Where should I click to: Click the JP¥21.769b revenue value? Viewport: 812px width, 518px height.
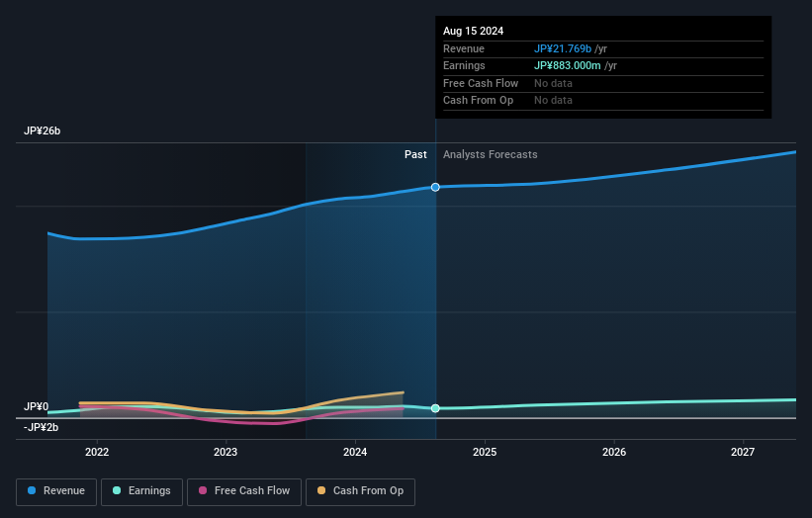click(563, 48)
